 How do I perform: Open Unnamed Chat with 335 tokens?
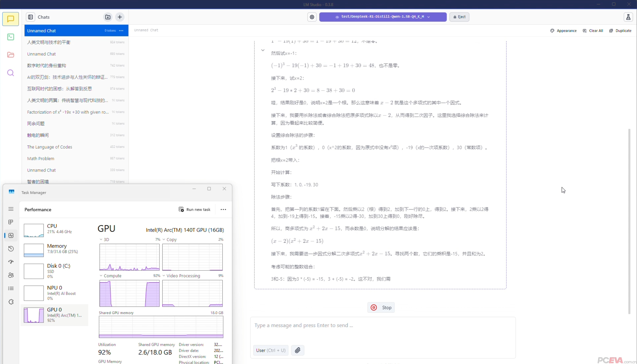pyautogui.click(x=76, y=170)
